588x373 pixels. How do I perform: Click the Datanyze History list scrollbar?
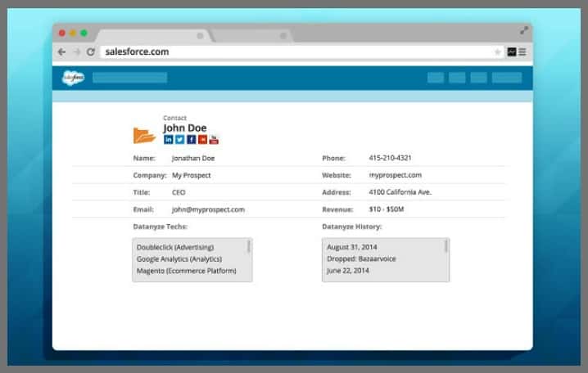(x=446, y=246)
